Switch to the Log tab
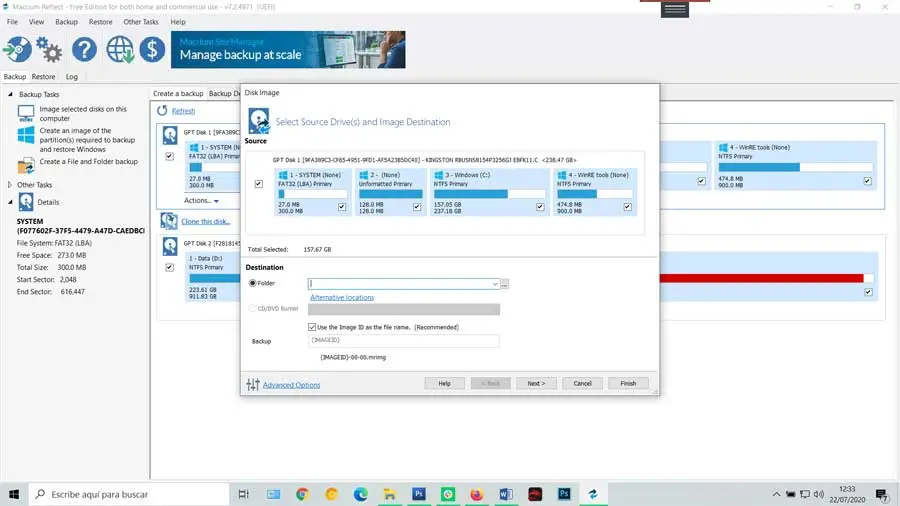This screenshot has height=506, width=900. (72, 76)
